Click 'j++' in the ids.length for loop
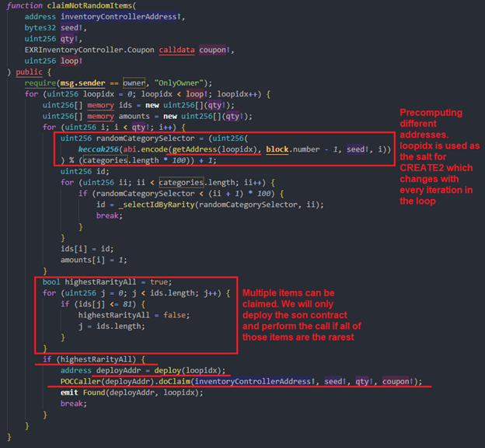Viewport: 485px width, 448px height. (x=210, y=293)
